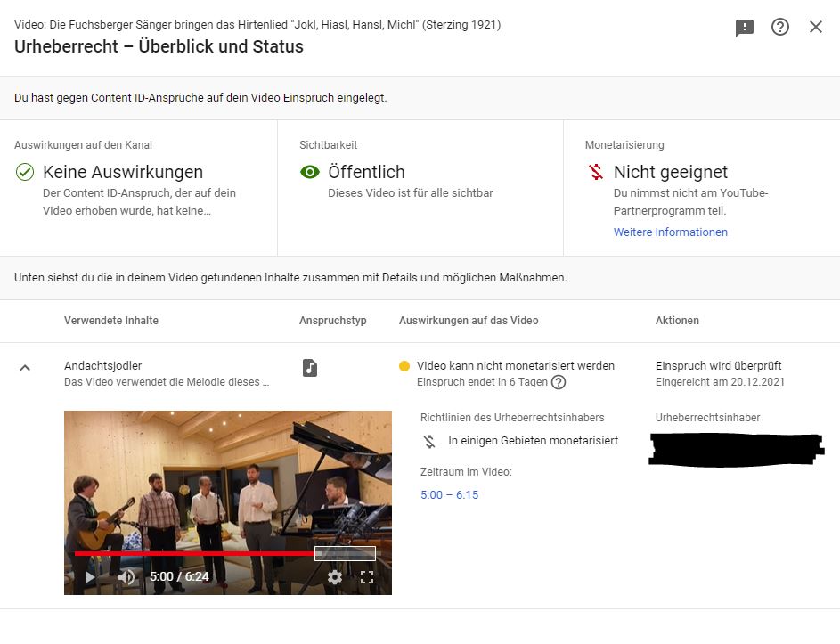Click the music note claim type icon
840x644 pixels.
pyautogui.click(x=310, y=368)
